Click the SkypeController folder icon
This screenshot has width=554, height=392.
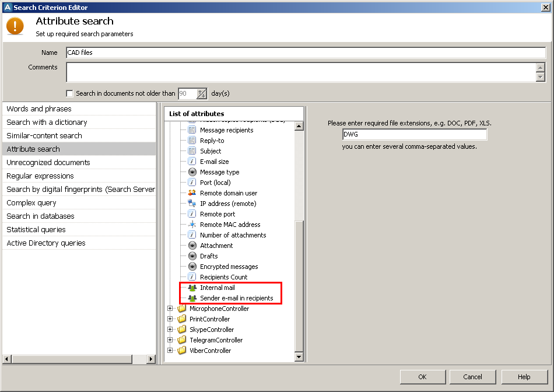pyautogui.click(x=181, y=330)
